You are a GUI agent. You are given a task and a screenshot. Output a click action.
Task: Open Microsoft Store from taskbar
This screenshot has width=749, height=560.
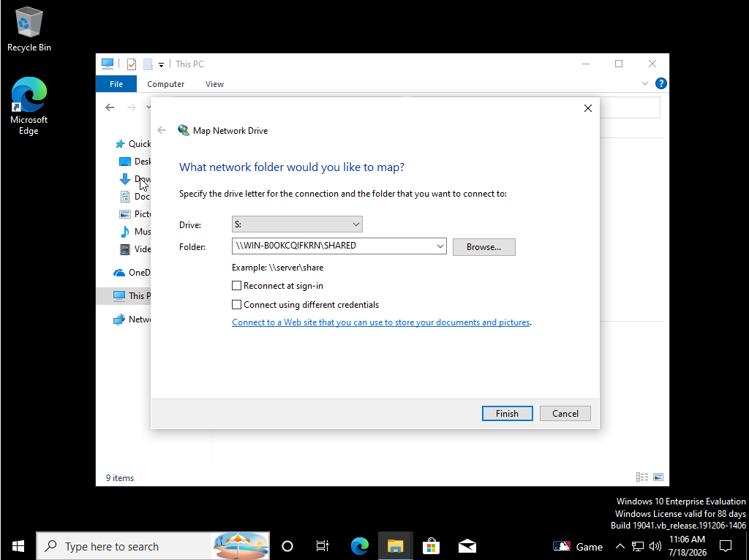coord(431,546)
